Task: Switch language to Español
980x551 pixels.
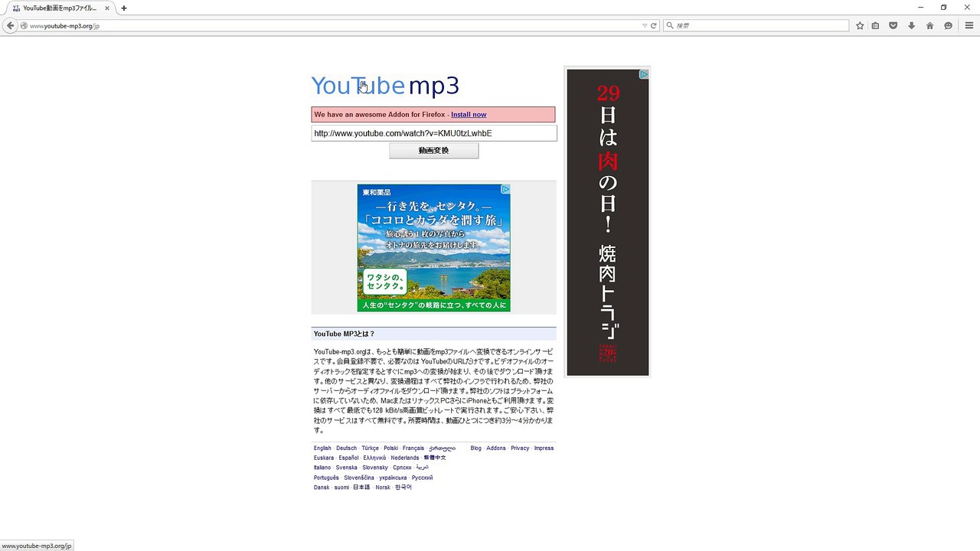Action: pyautogui.click(x=348, y=458)
